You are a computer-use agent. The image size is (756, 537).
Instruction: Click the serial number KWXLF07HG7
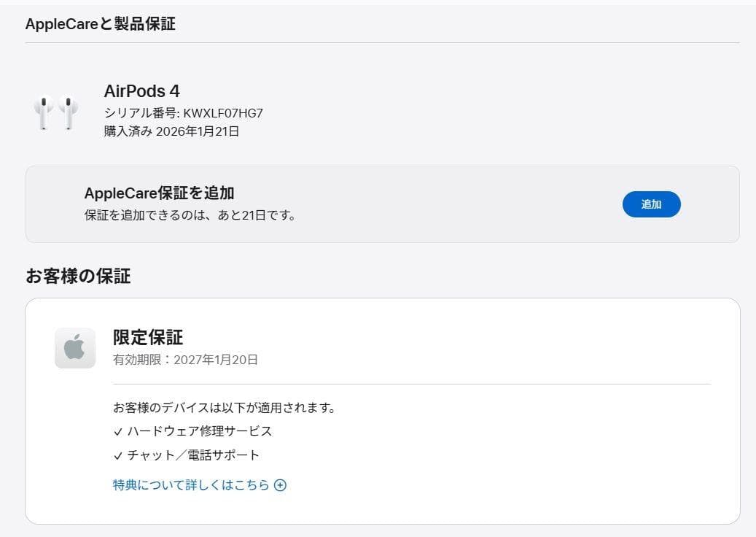pos(223,113)
